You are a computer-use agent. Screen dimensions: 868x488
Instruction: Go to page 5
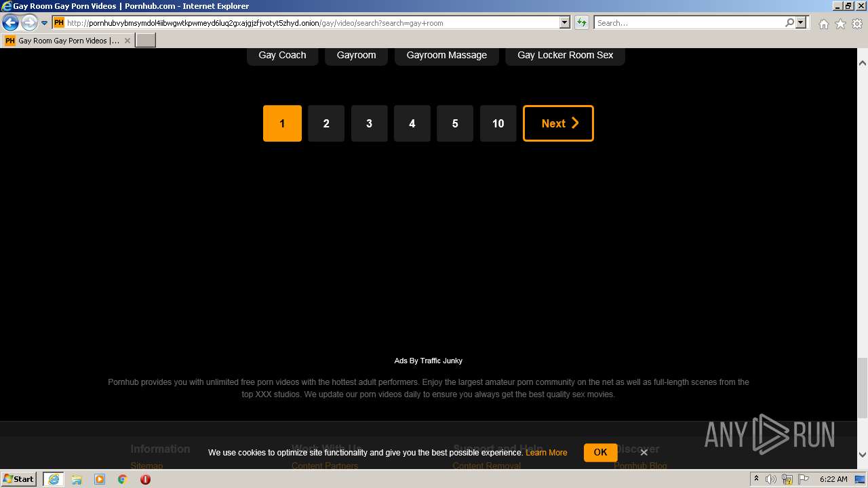pyautogui.click(x=455, y=123)
